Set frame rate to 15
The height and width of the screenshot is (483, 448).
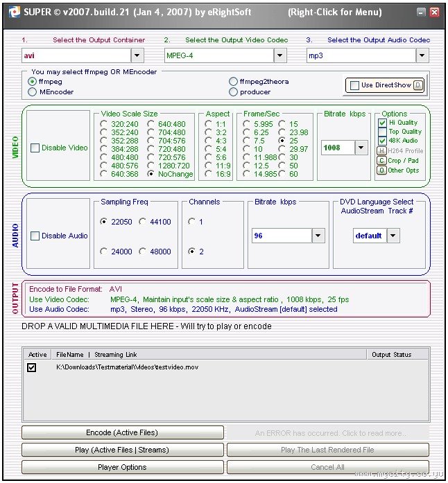[282, 124]
